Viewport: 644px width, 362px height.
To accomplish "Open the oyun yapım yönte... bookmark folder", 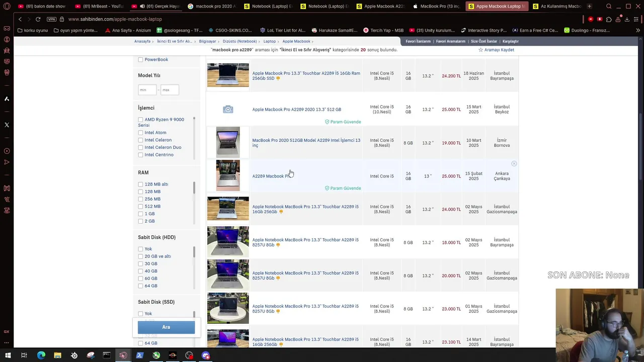I will click(x=75, y=30).
